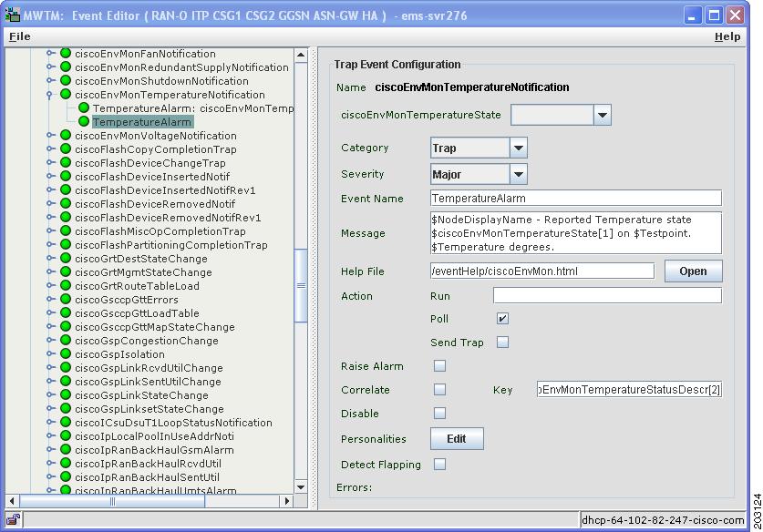This screenshot has height=532, width=763.
Task: Open the File menu
Action: [x=20, y=36]
